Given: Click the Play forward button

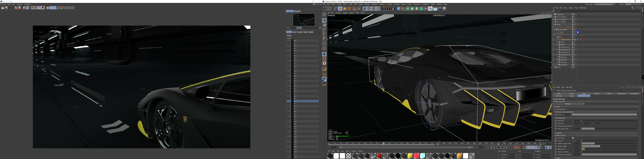Looking at the screenshot, I should 499,147.
